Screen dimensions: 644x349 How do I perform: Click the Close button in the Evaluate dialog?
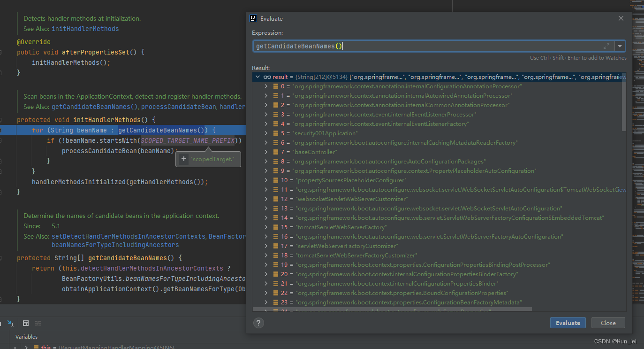point(608,323)
